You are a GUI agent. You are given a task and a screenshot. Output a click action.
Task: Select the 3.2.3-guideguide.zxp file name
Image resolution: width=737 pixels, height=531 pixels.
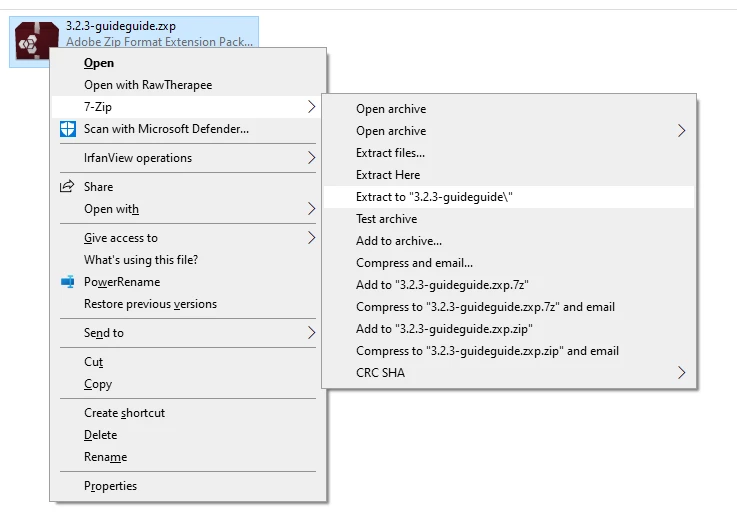(121, 26)
